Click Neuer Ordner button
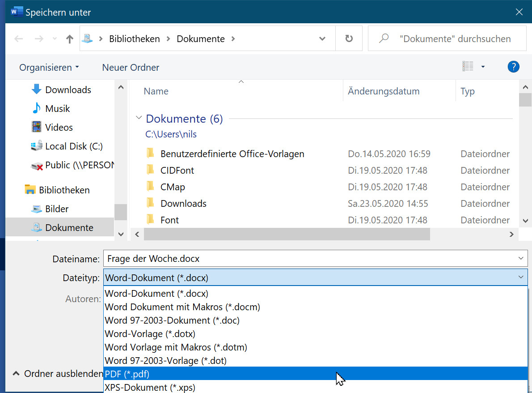 131,68
